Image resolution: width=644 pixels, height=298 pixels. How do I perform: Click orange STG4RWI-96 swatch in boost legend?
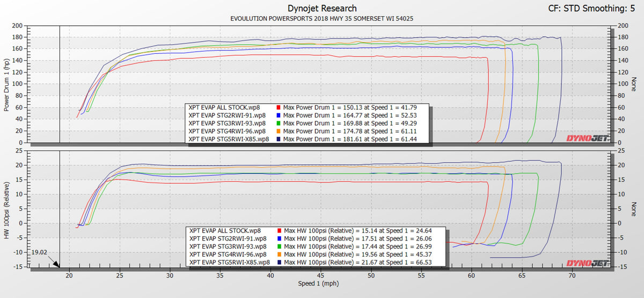pyautogui.click(x=278, y=254)
